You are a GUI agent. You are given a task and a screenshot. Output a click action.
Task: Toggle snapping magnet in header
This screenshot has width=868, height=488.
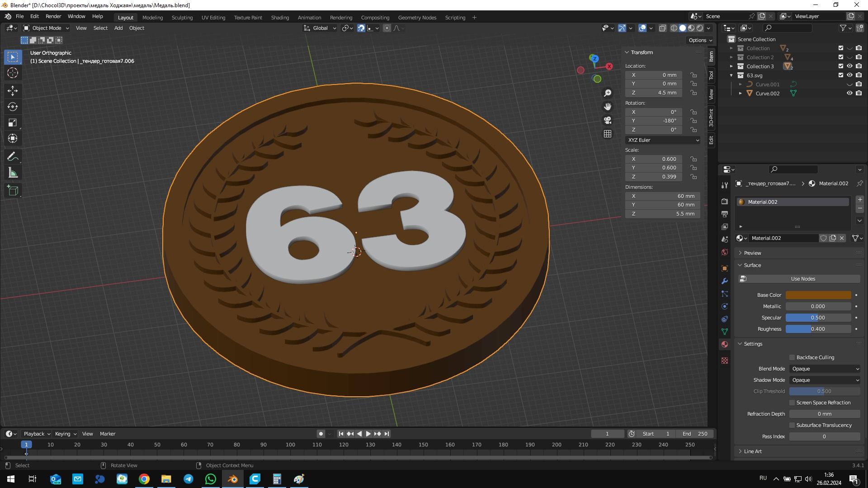tap(361, 28)
